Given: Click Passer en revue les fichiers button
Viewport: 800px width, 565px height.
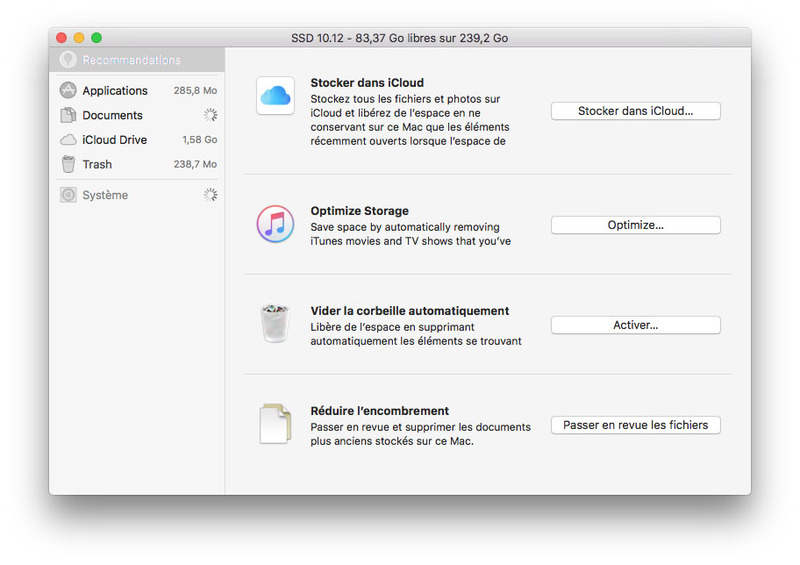Looking at the screenshot, I should click(636, 425).
